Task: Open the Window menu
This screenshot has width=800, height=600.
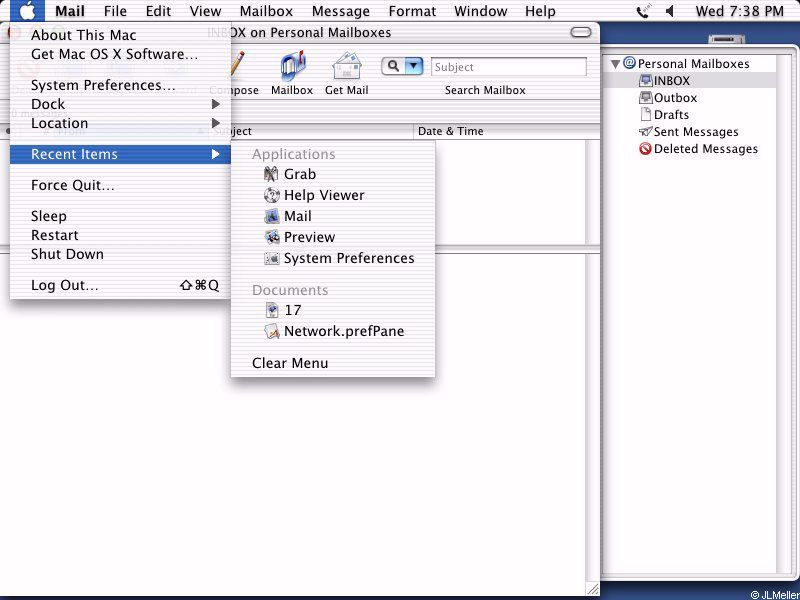Action: (x=481, y=11)
